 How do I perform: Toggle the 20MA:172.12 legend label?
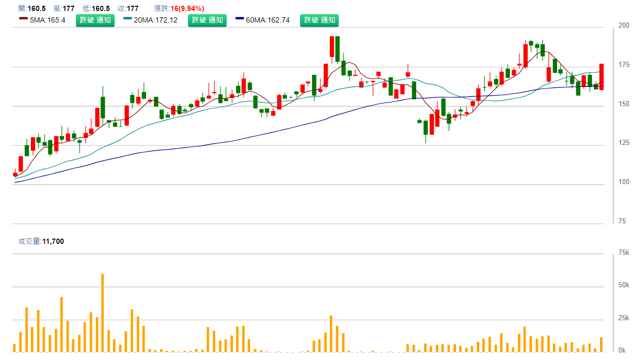click(x=156, y=20)
